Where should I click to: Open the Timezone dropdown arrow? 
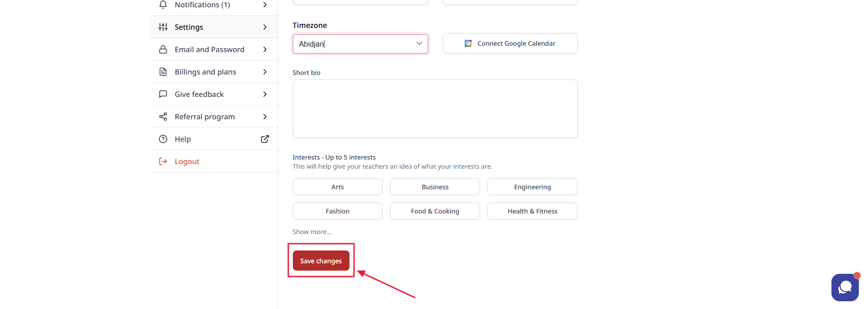tap(419, 43)
